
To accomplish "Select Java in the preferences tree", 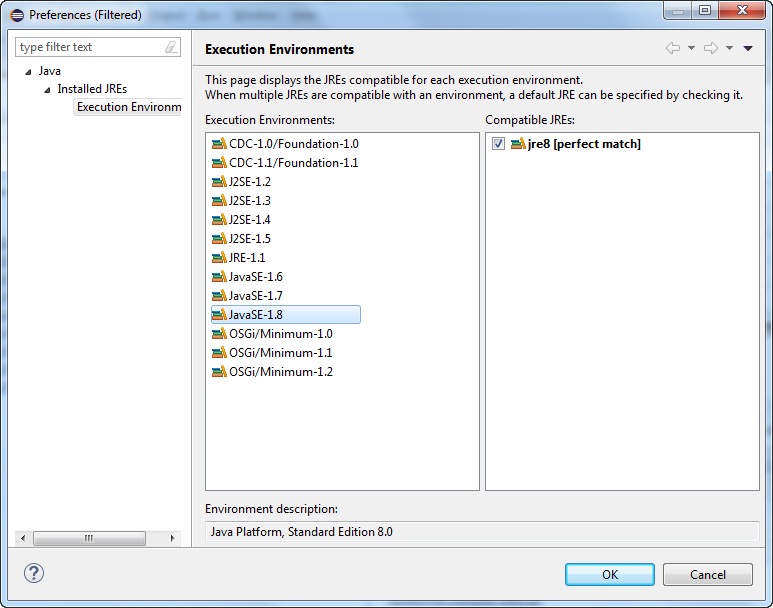I will tap(50, 71).
